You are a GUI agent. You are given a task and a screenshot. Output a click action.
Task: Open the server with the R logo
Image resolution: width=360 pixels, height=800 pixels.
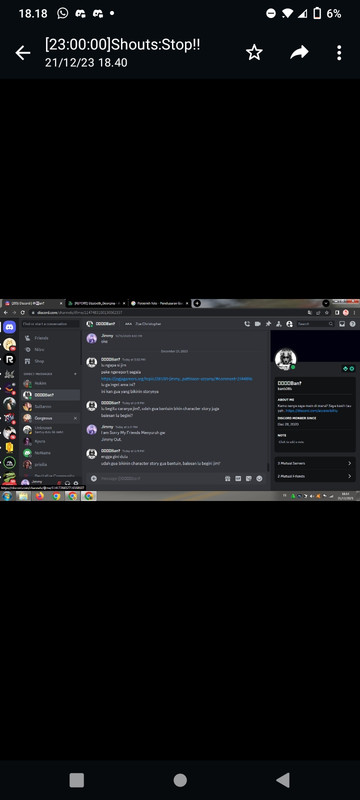tap(10, 360)
